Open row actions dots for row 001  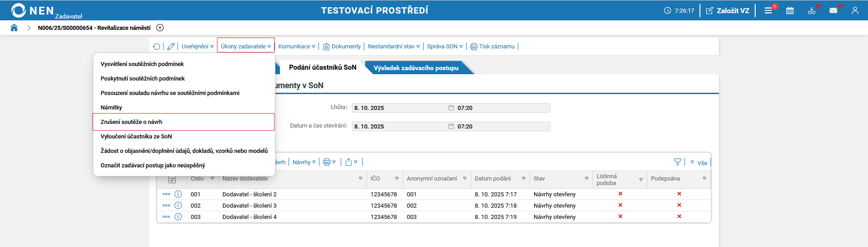[x=166, y=194]
